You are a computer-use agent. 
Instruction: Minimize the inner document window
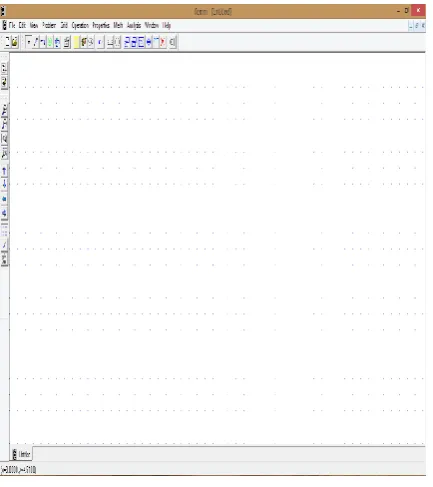(410, 25)
